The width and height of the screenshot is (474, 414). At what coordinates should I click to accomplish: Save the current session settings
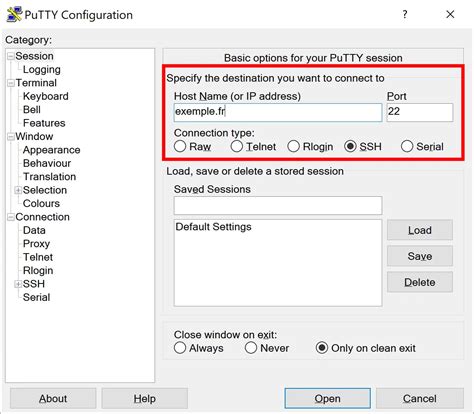click(x=420, y=256)
